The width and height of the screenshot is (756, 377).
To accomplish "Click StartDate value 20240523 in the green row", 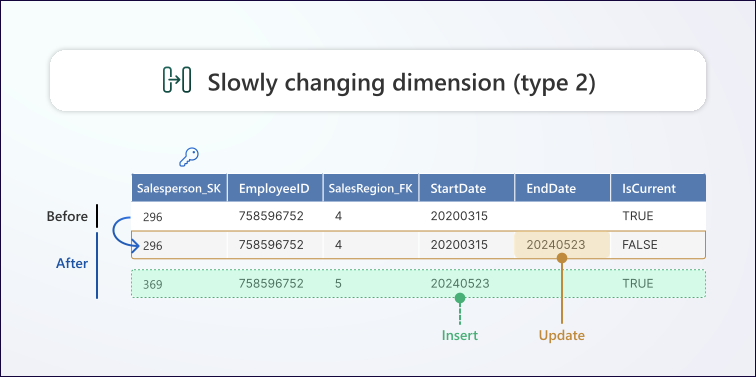I will point(459,283).
